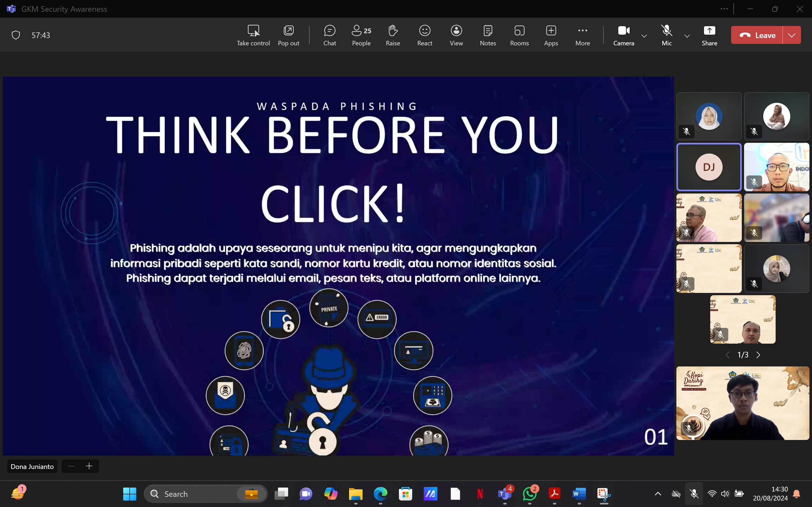Image resolution: width=812 pixels, height=507 pixels.
Task: Click Take control of shared screen
Action: (x=253, y=35)
